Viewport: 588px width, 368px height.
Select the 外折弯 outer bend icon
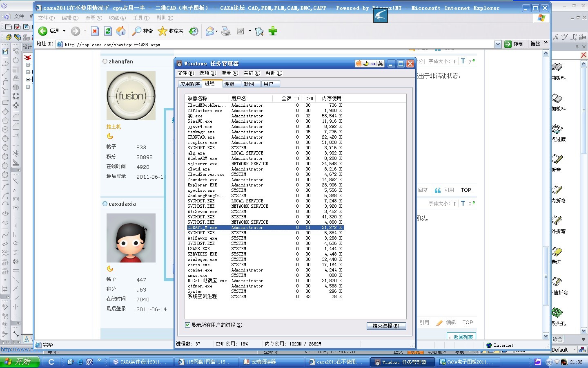[557, 220]
